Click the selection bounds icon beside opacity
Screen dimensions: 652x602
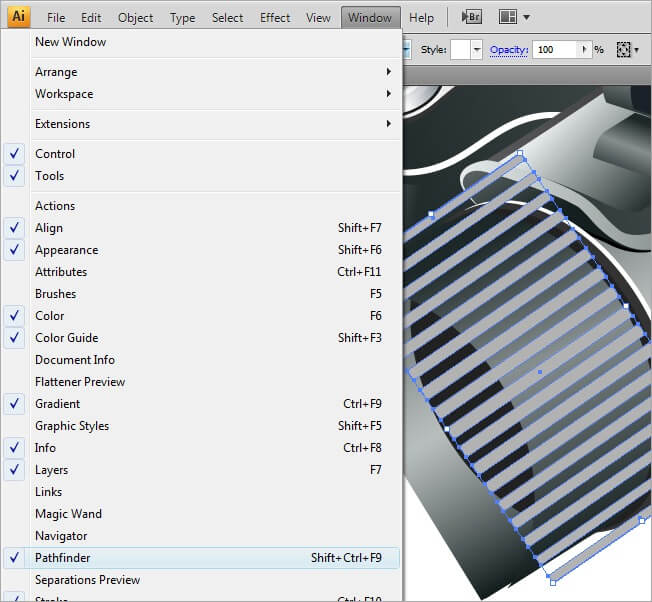click(x=624, y=49)
